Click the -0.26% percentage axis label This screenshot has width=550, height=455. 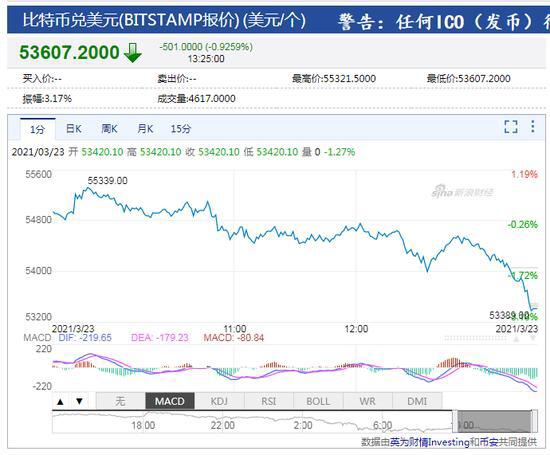pyautogui.click(x=523, y=224)
